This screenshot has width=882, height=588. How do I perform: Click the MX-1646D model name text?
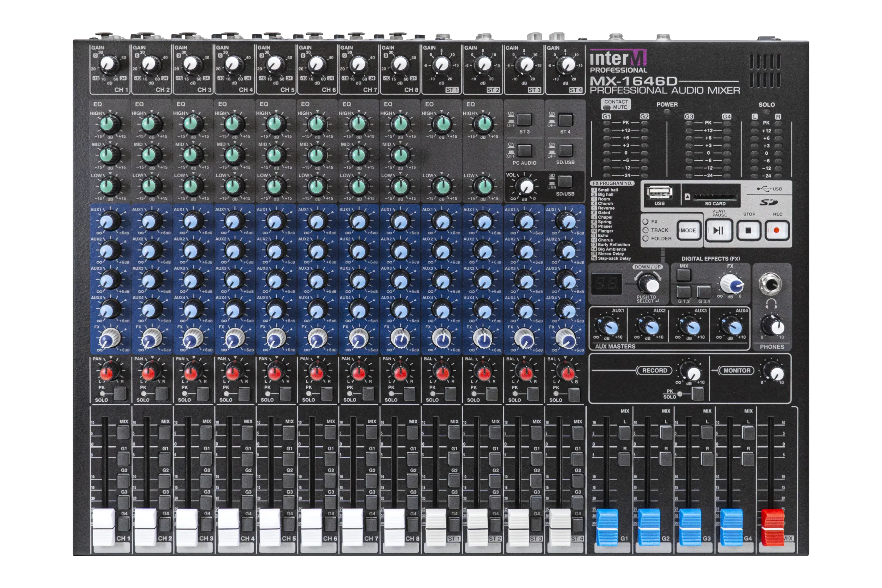634,81
